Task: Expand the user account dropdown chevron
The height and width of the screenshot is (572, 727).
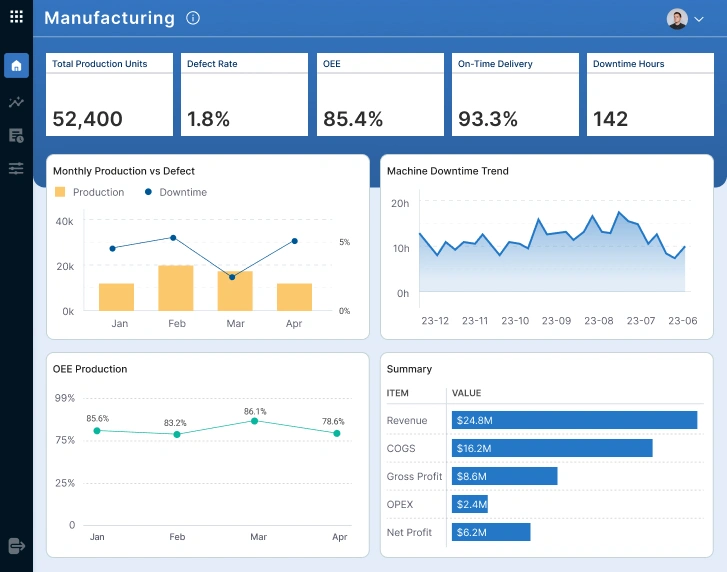Action: (699, 19)
